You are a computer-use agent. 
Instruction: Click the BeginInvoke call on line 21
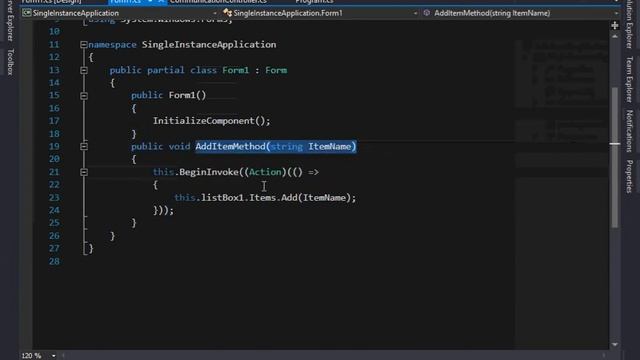pos(209,172)
